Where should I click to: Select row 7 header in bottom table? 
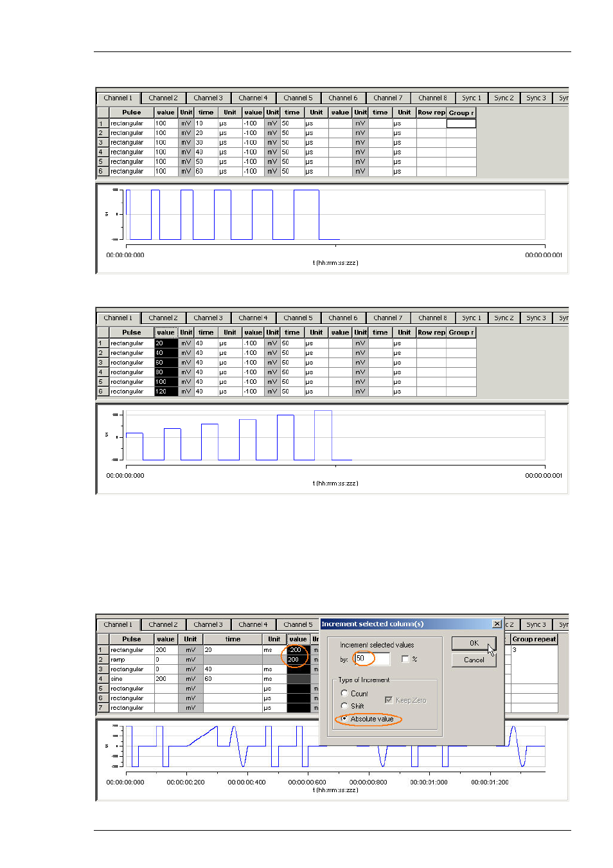(103, 708)
